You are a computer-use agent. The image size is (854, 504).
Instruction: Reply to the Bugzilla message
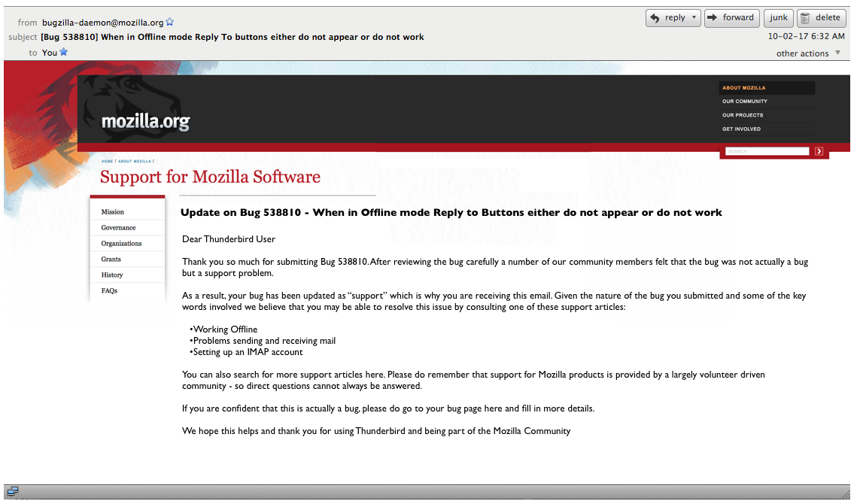pos(667,18)
